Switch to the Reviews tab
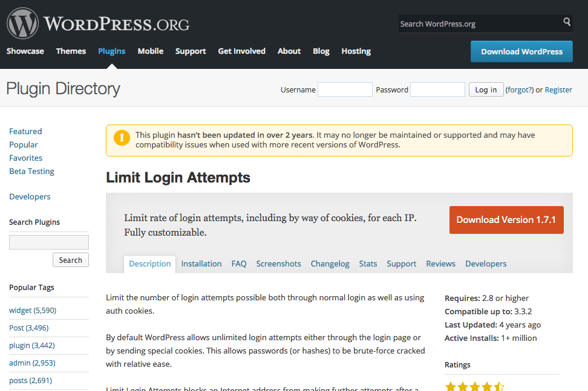This screenshot has height=391, width=588. 440,263
